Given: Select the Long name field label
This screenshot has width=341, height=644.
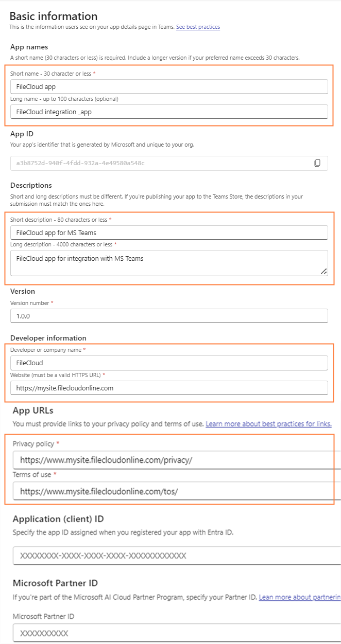Looking at the screenshot, I should tap(64, 99).
